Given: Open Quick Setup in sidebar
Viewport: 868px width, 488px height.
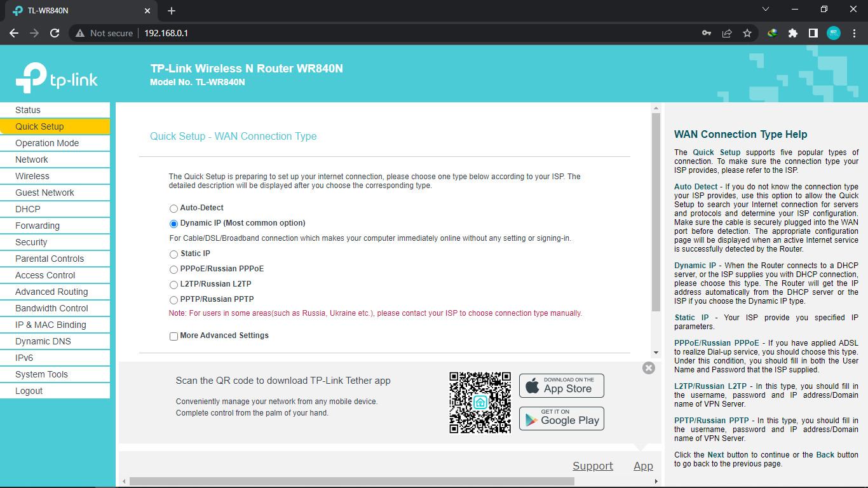Looking at the screenshot, I should (x=55, y=126).
